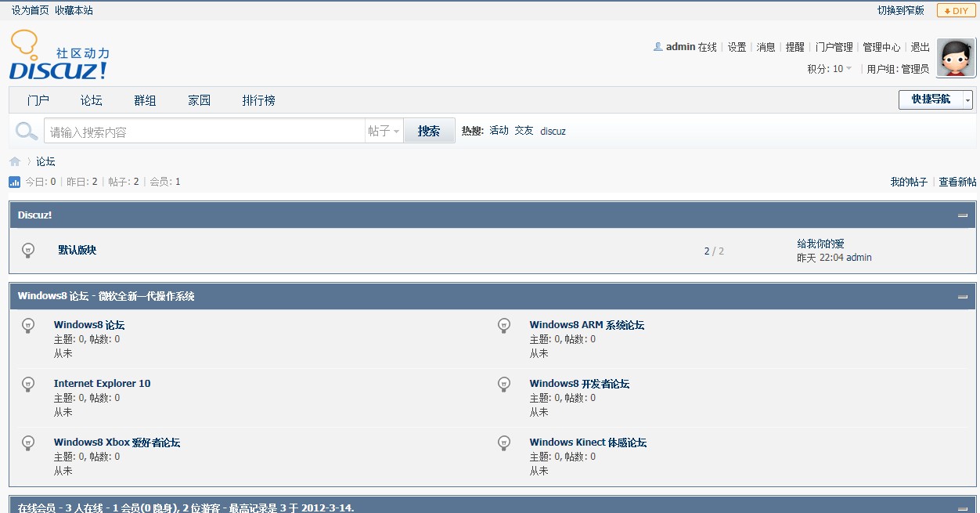
Task: Click the 搜索 button
Action: pos(429,131)
